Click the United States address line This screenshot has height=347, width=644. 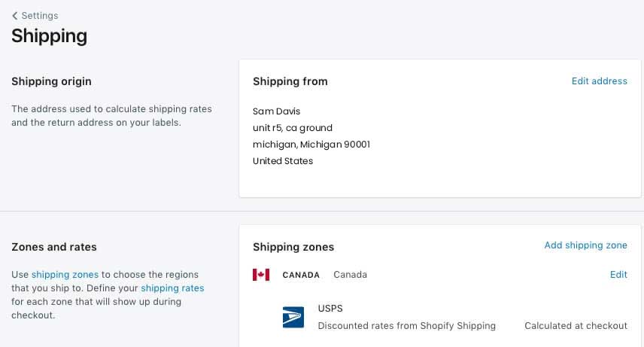(282, 161)
